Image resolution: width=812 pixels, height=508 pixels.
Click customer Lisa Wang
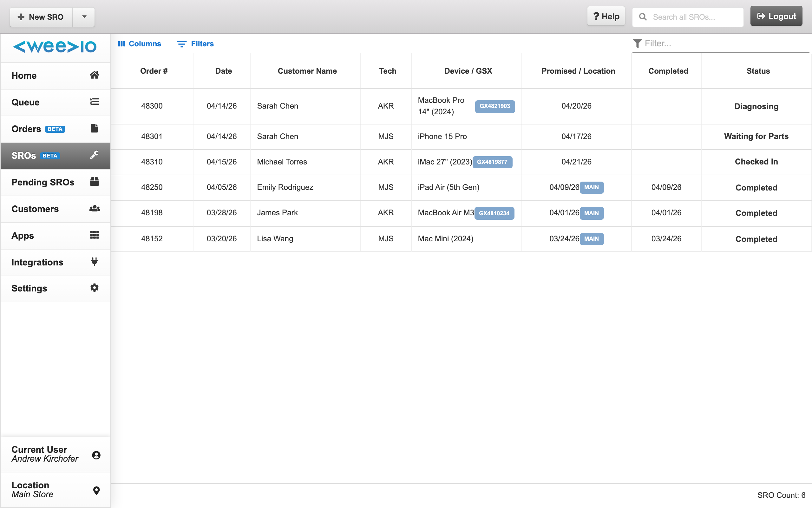(x=275, y=238)
